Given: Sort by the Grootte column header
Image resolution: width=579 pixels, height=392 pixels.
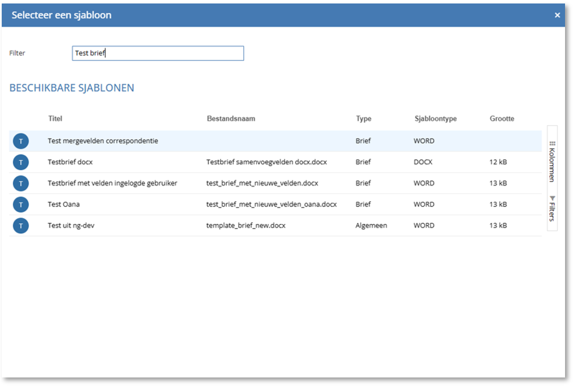Looking at the screenshot, I should 502,119.
